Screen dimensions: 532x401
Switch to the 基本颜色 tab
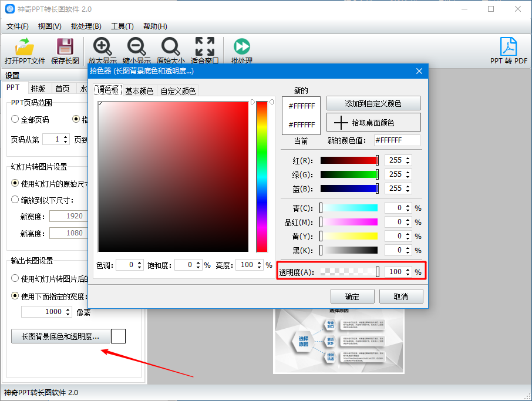click(139, 91)
